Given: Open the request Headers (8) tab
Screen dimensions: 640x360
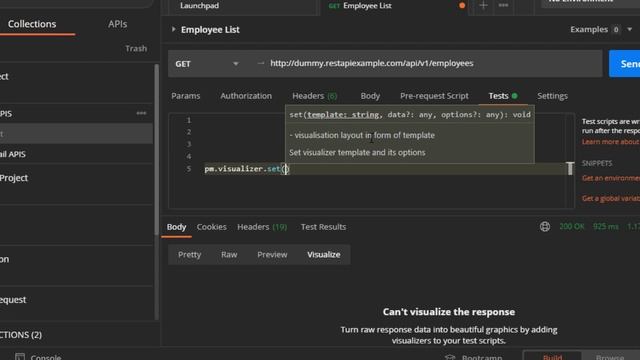Looking at the screenshot, I should coord(314,96).
